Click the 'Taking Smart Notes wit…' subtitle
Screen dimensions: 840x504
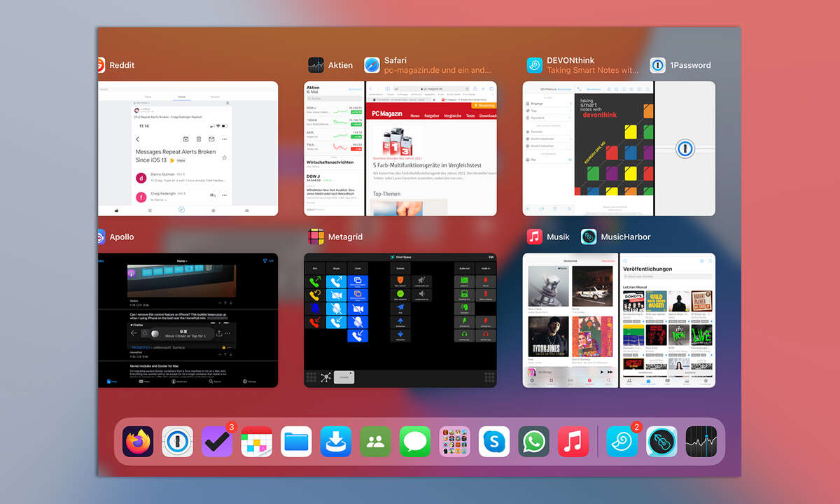coord(592,70)
